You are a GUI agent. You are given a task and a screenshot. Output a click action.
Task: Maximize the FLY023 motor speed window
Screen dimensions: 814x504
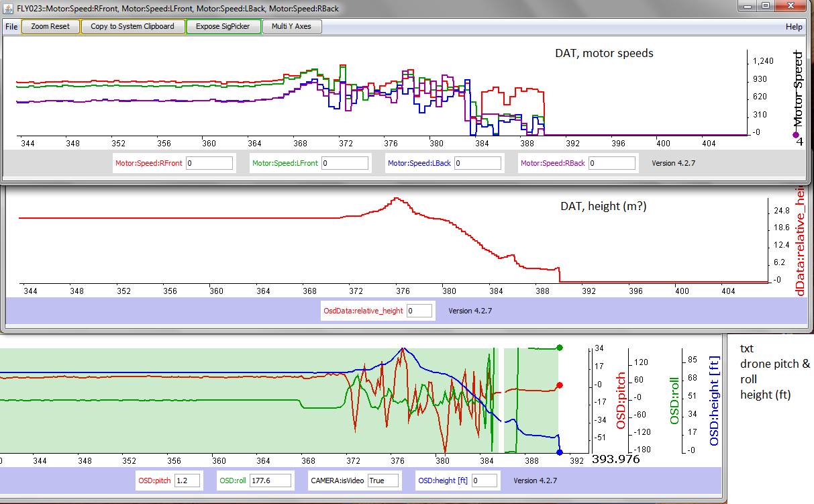765,6
